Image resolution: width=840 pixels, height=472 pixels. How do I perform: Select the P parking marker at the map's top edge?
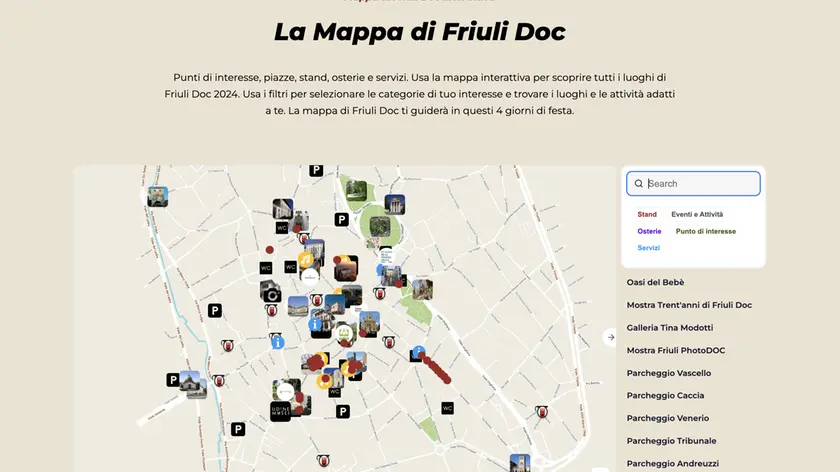[316, 170]
